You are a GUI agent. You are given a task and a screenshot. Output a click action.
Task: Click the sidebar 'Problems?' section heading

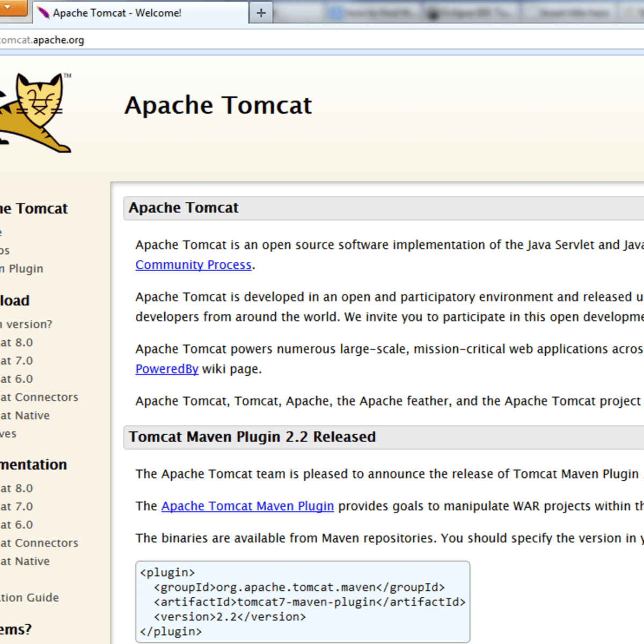point(16,629)
